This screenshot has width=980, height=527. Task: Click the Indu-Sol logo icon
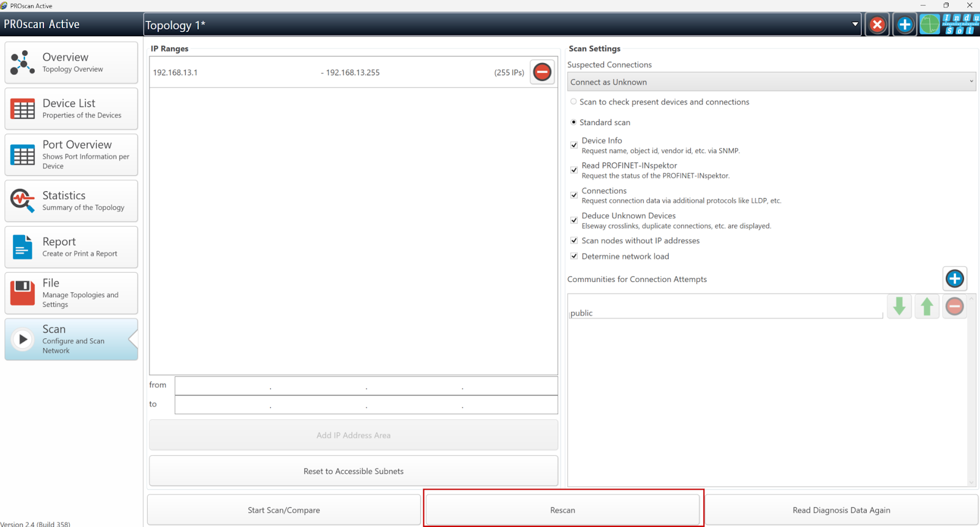pos(960,25)
